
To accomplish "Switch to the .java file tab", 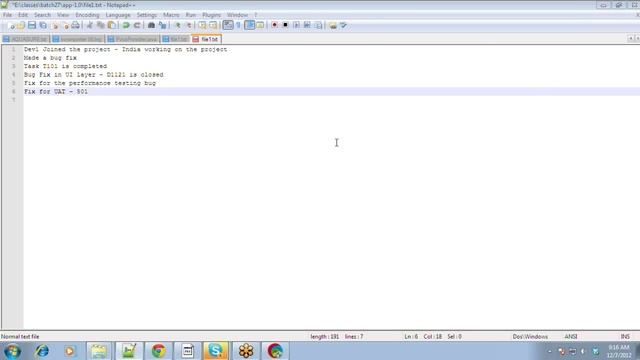I will [x=132, y=39].
